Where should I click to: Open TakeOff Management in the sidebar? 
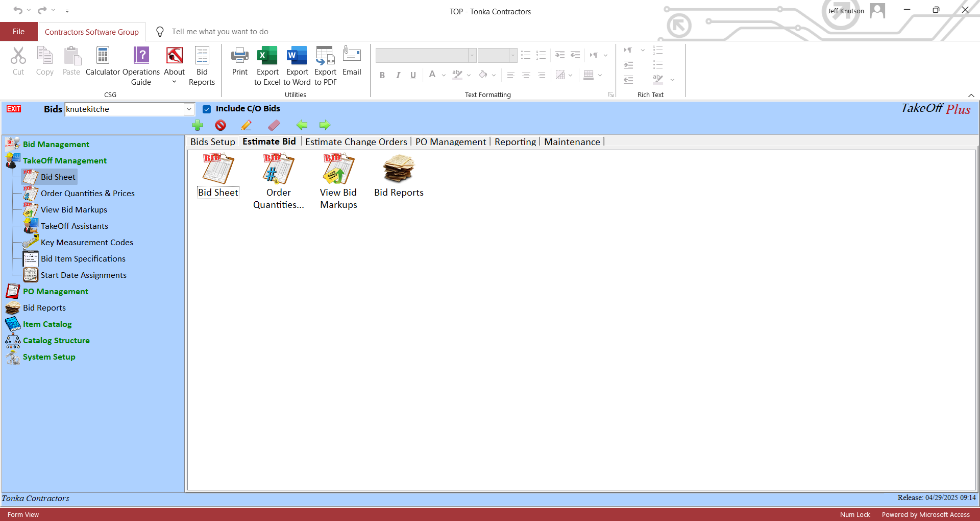pyautogui.click(x=65, y=161)
